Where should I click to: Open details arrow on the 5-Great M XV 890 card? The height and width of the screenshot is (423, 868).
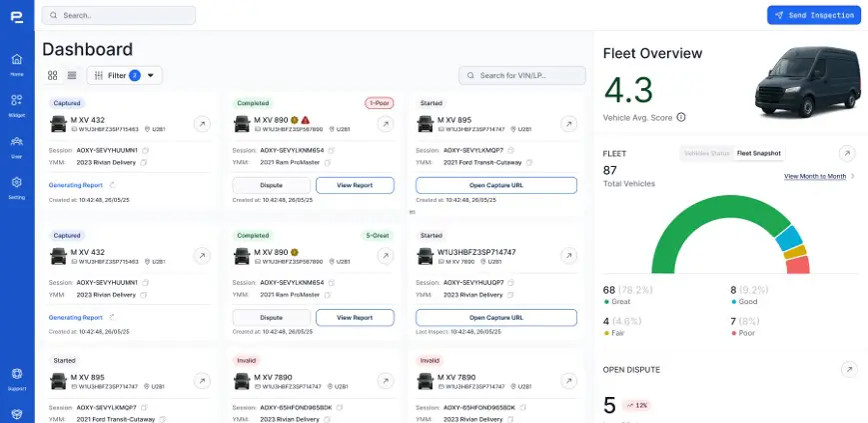click(x=386, y=256)
